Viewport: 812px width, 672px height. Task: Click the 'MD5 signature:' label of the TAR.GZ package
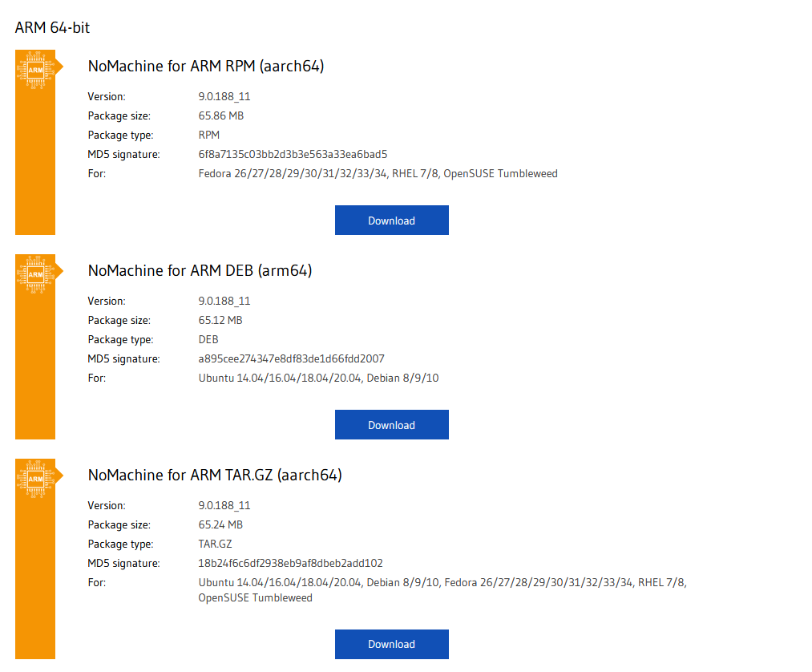pyautogui.click(x=124, y=563)
